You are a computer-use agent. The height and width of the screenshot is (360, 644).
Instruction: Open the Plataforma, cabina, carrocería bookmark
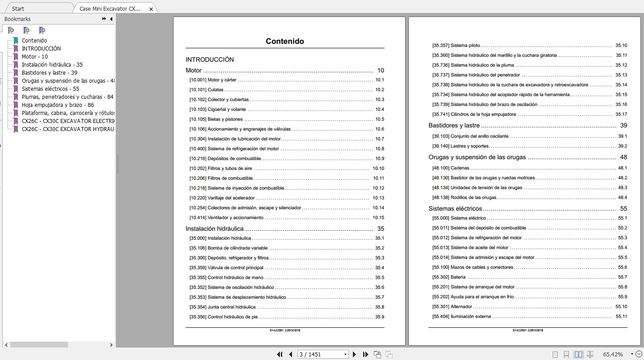(68, 113)
